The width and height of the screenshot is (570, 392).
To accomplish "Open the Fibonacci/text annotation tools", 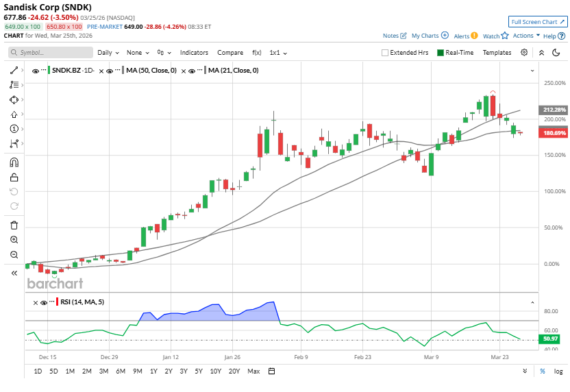I will click(x=14, y=85).
